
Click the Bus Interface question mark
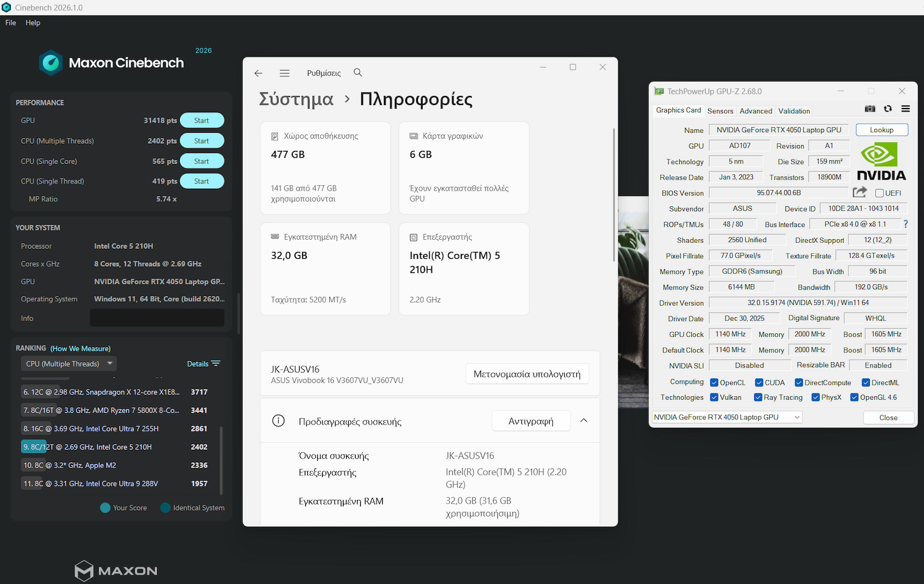[906, 224]
